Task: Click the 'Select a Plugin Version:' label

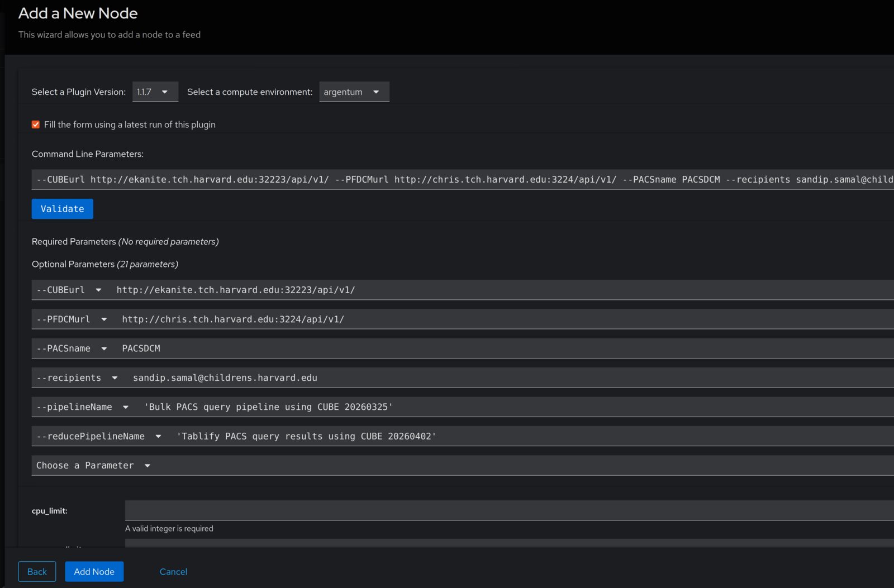Action: (79, 92)
